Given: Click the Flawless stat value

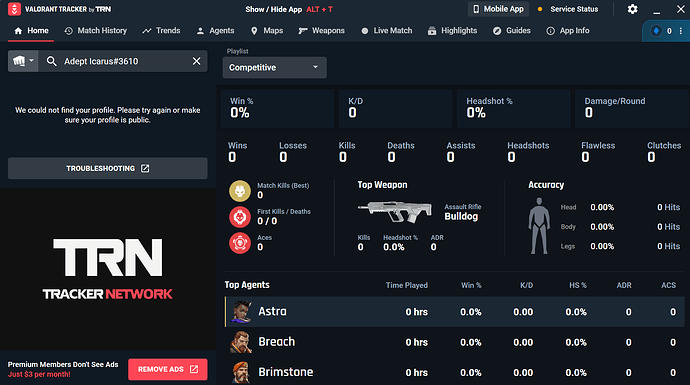Looking at the screenshot, I should tap(585, 157).
